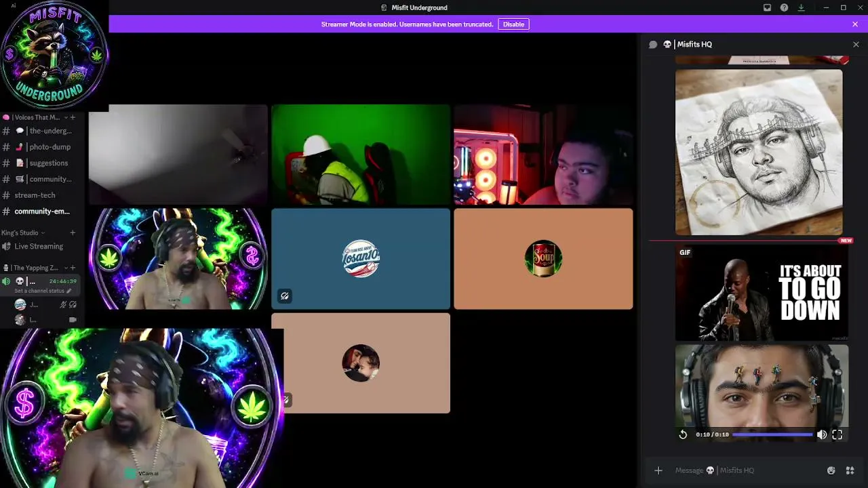Focus the grey ceiling fan video tile
Viewport: 868px width, 488px height.
click(x=178, y=155)
